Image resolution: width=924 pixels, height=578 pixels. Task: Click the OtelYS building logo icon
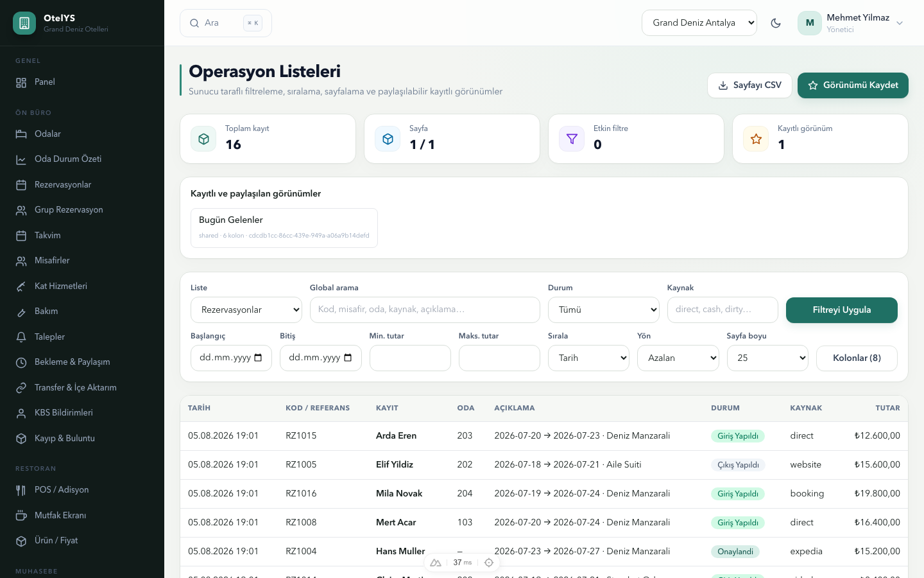[24, 23]
